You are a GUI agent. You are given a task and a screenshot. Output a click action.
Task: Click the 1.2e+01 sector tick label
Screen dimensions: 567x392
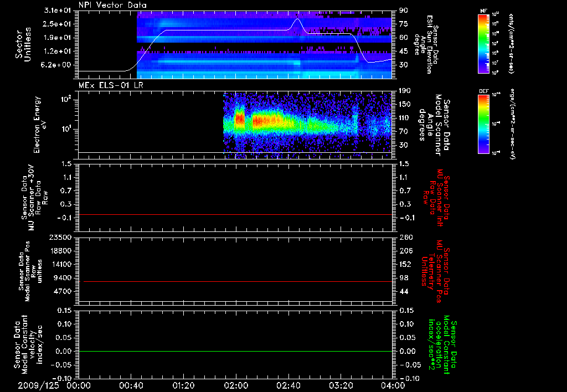(x=57, y=51)
